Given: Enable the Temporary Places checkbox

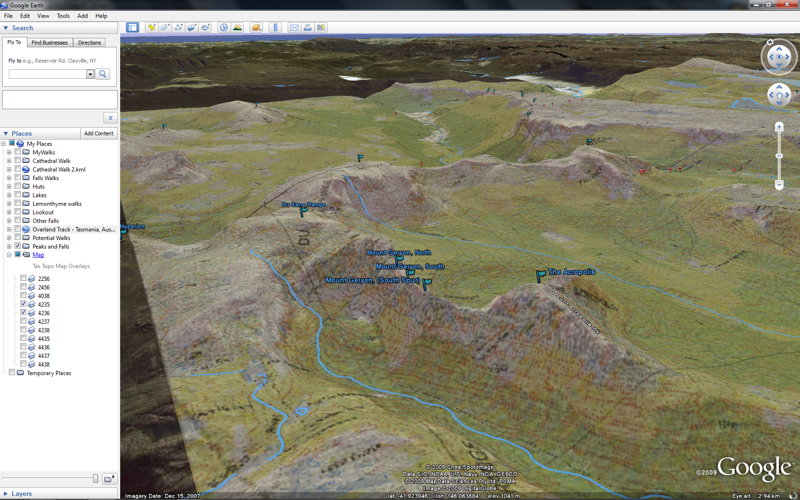Looking at the screenshot, I should pyautogui.click(x=12, y=372).
